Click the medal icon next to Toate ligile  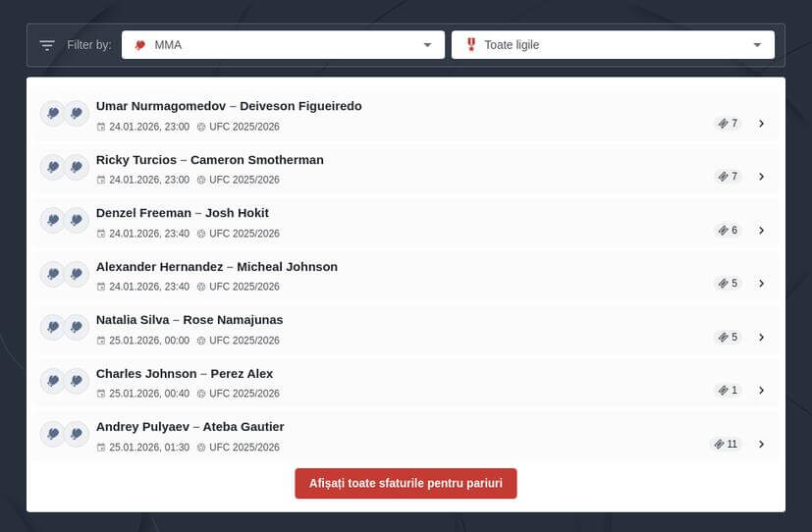click(x=471, y=45)
